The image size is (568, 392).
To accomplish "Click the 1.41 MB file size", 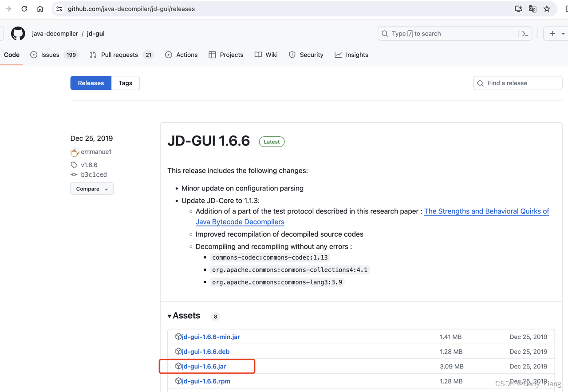I will point(451,337).
